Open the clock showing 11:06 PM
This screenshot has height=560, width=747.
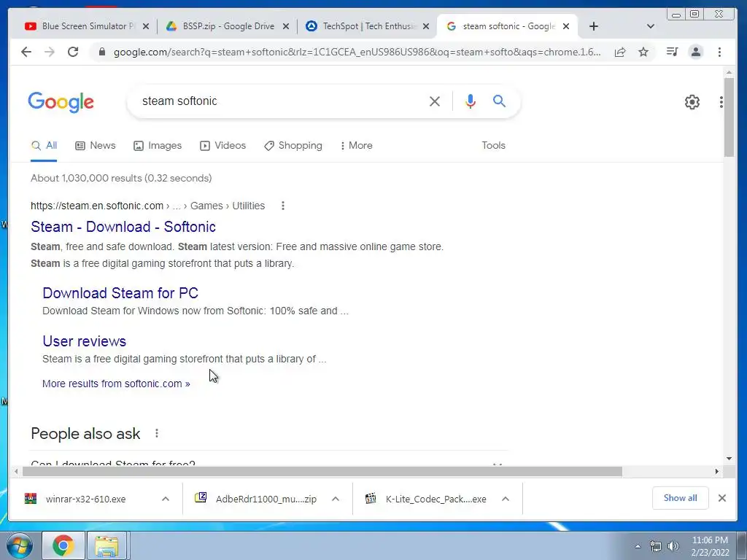click(710, 545)
